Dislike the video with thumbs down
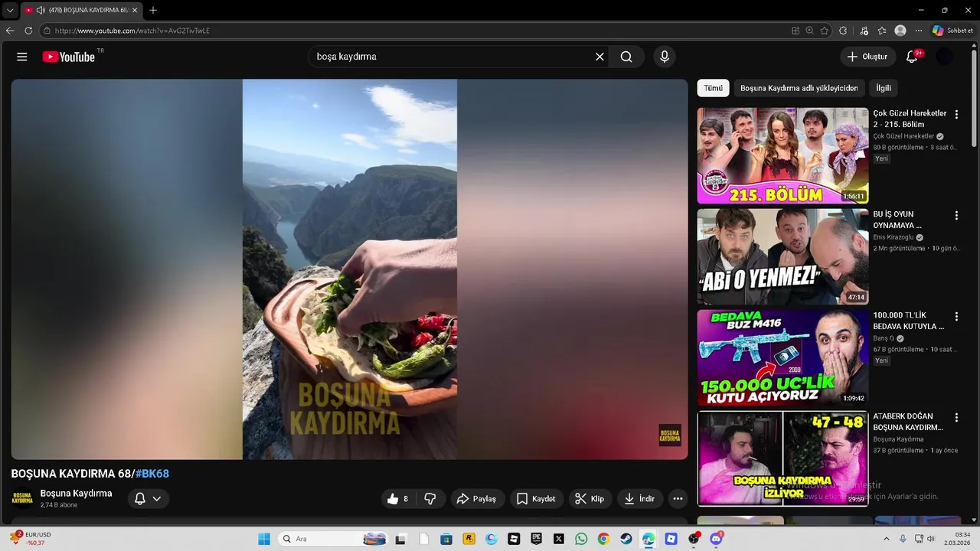The width and height of the screenshot is (980, 551). click(x=430, y=499)
